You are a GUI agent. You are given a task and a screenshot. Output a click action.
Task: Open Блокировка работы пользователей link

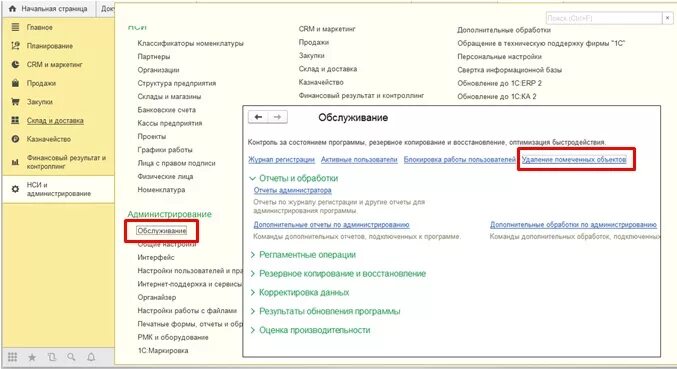460,160
